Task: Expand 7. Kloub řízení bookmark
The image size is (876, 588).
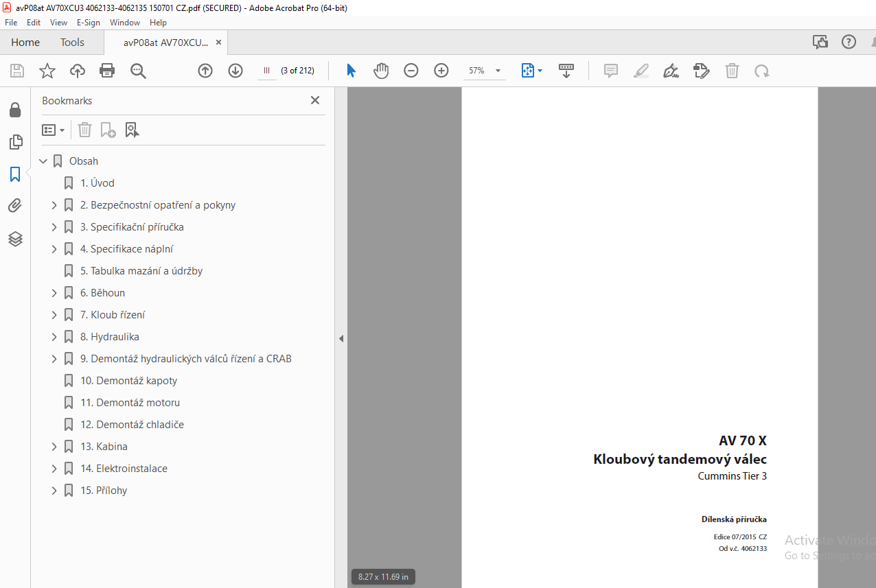Action: click(x=54, y=315)
